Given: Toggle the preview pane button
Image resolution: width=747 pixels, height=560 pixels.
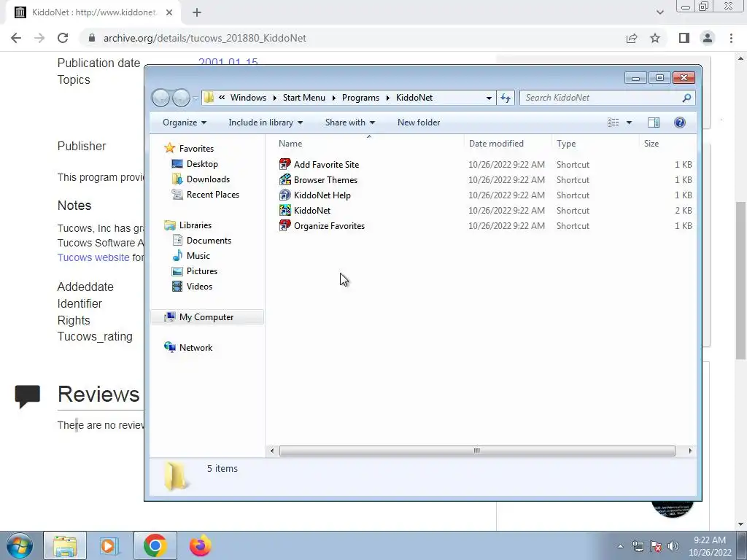Looking at the screenshot, I should click(654, 122).
